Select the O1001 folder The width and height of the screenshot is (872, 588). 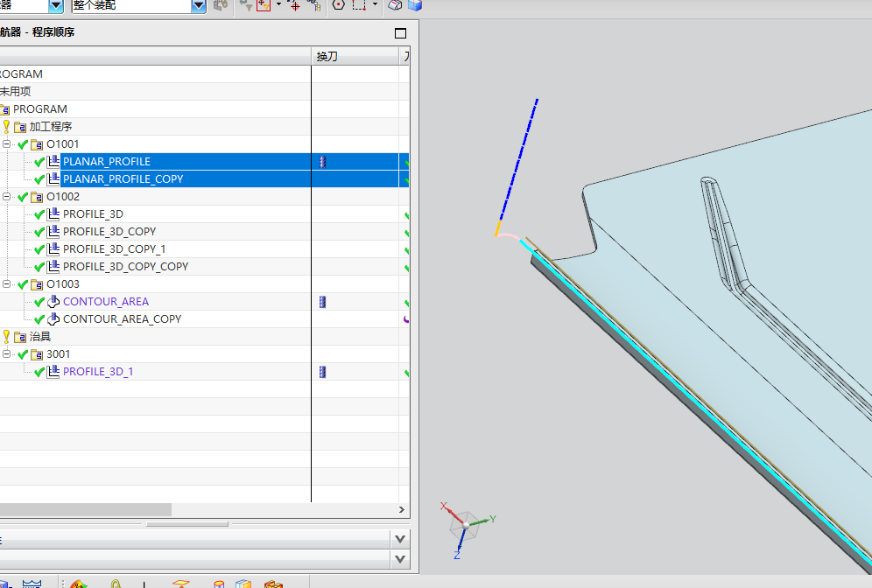[63, 144]
